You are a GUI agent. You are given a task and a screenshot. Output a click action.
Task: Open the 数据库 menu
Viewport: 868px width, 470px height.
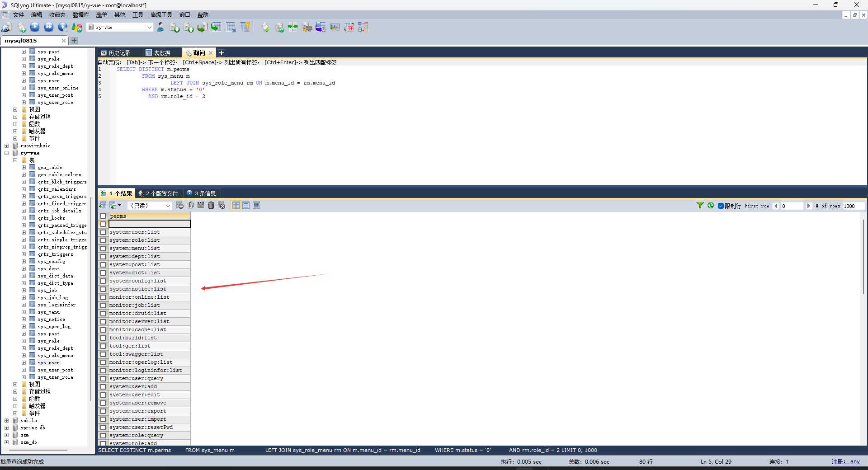pos(81,15)
